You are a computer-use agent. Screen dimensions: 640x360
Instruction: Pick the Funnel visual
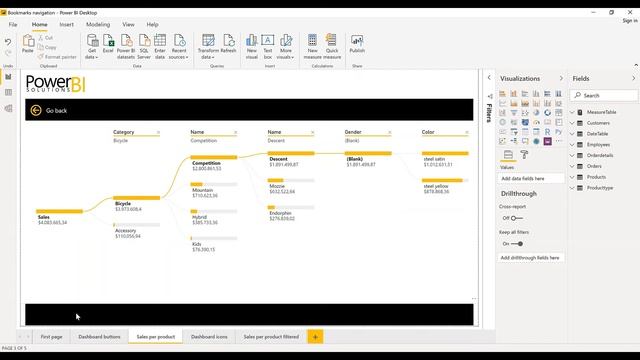click(x=514, y=113)
